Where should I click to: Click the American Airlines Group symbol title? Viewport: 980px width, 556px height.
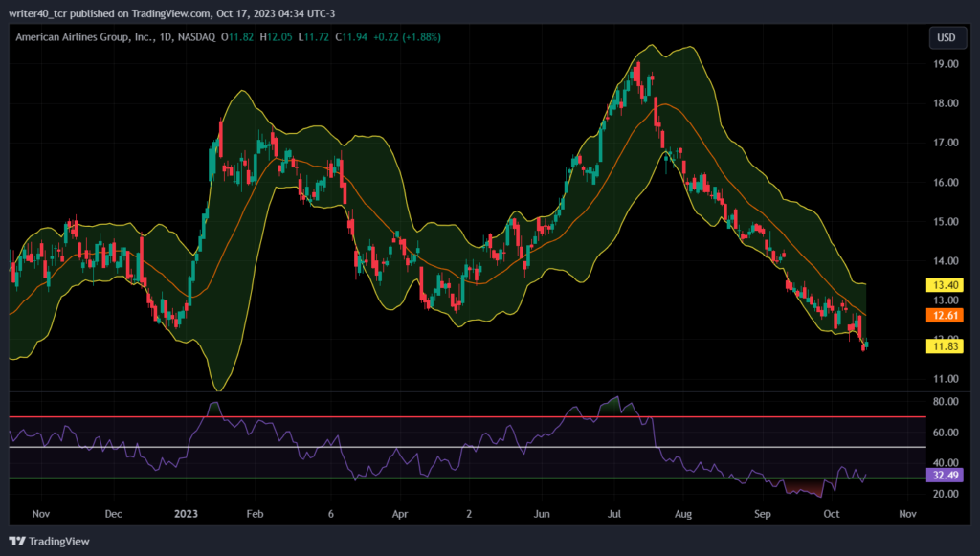point(115,37)
